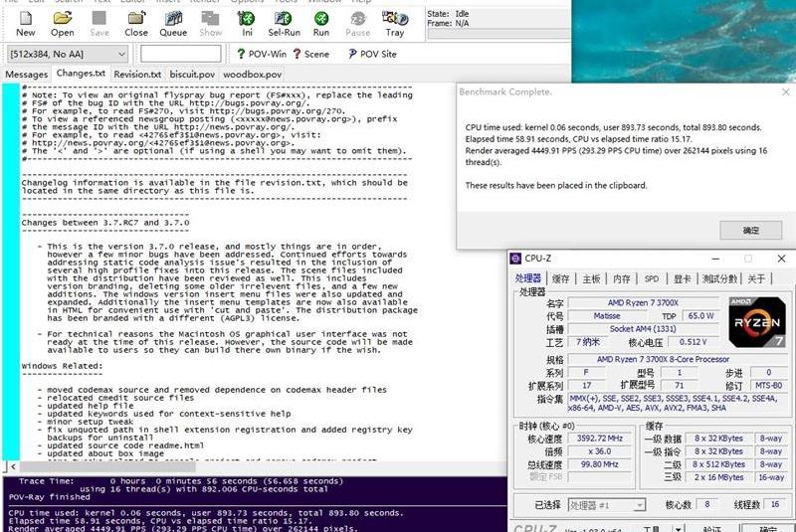Open the 缓存 tab in CPU-Z
The image size is (796, 532).
[560, 279]
